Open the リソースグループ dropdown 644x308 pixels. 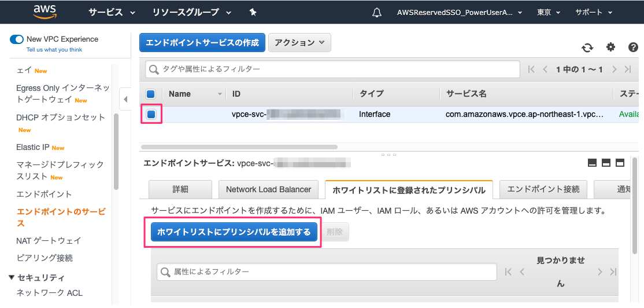[x=192, y=12]
